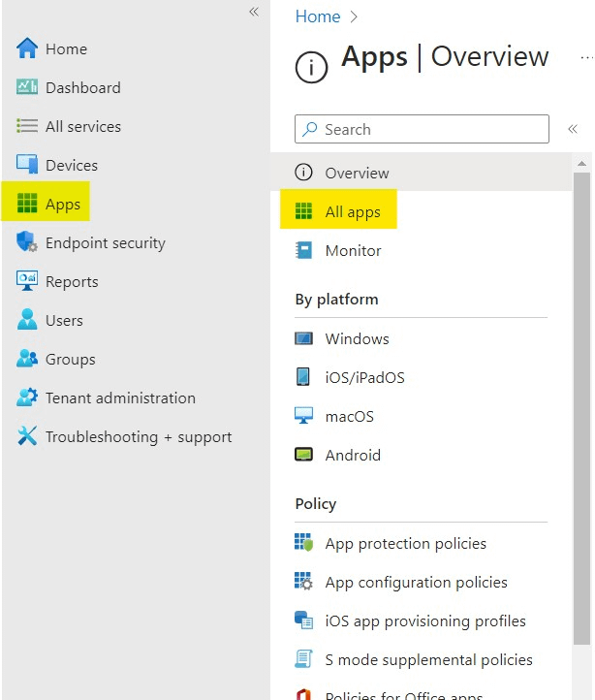Click the Home house icon in sidebar
Screen dimensions: 595x700
pos(27,48)
